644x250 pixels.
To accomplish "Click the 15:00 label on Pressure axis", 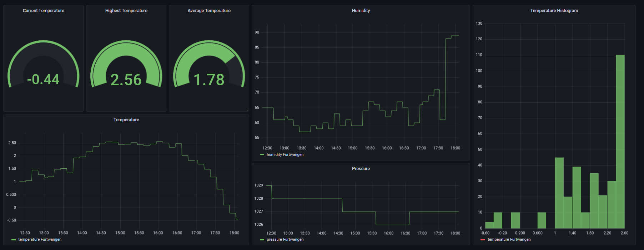I will (355, 233).
